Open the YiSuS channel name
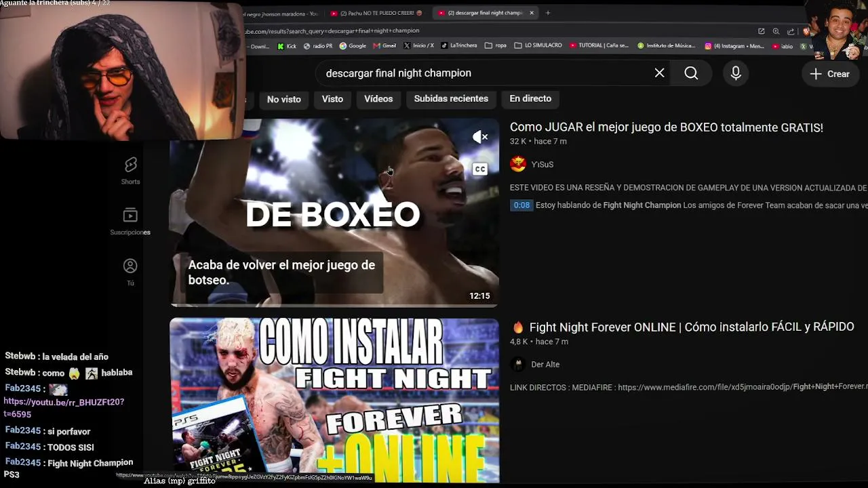 pyautogui.click(x=542, y=164)
